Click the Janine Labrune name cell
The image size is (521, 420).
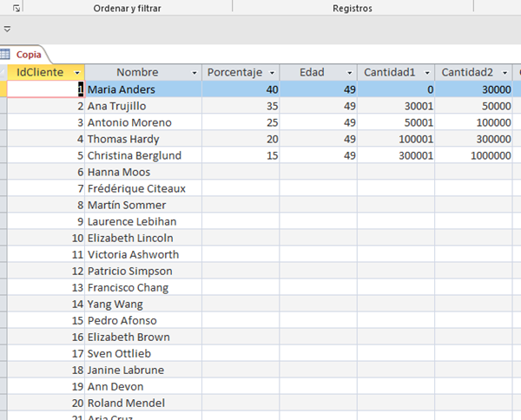point(143,370)
